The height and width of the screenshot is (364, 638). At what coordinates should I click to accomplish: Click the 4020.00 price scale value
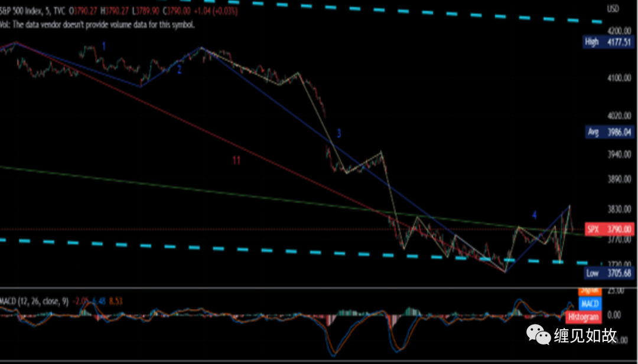point(620,117)
